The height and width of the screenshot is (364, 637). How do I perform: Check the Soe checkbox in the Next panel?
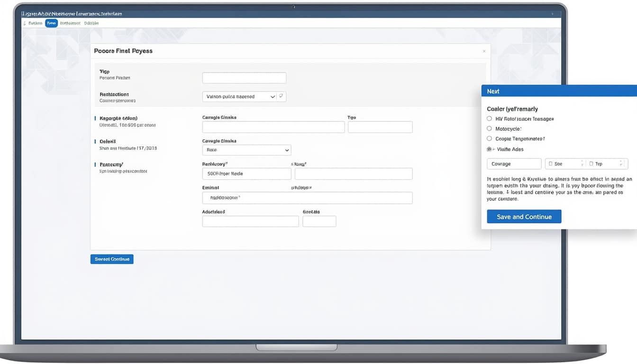click(551, 164)
